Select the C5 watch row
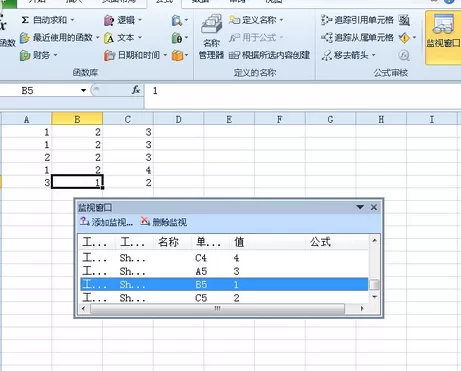 (224, 298)
